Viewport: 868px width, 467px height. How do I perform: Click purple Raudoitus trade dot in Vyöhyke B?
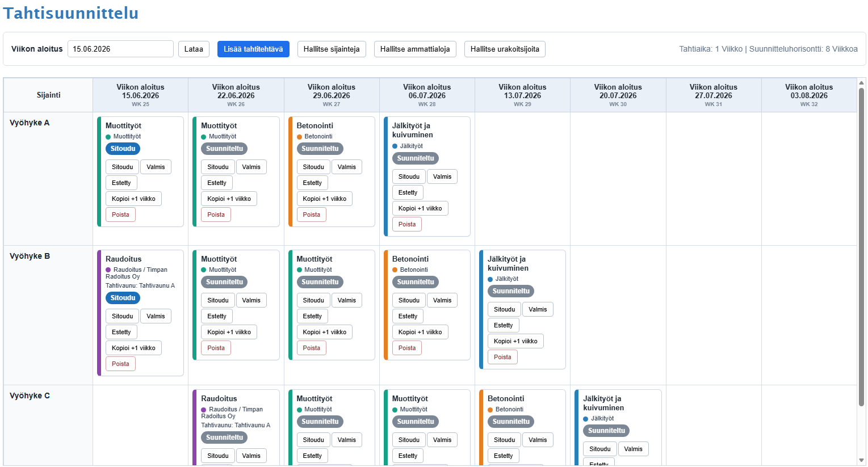[108, 270]
